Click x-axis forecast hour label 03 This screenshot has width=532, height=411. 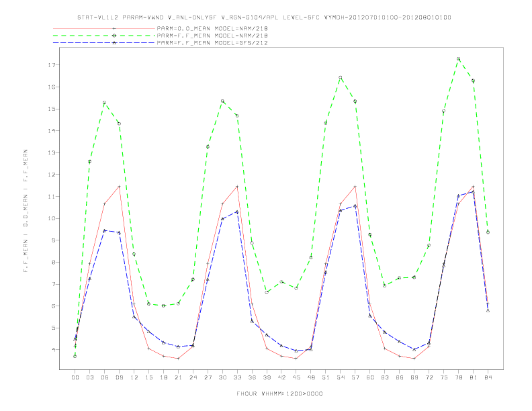(89, 377)
